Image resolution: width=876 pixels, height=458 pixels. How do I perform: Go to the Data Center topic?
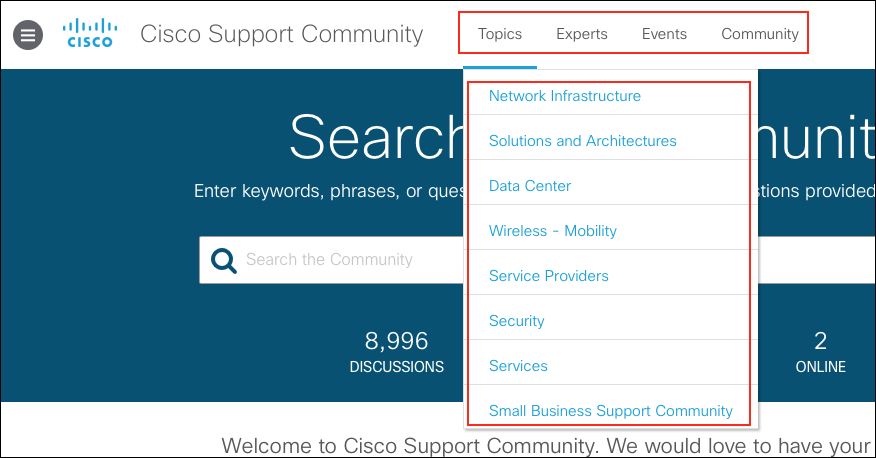click(530, 186)
